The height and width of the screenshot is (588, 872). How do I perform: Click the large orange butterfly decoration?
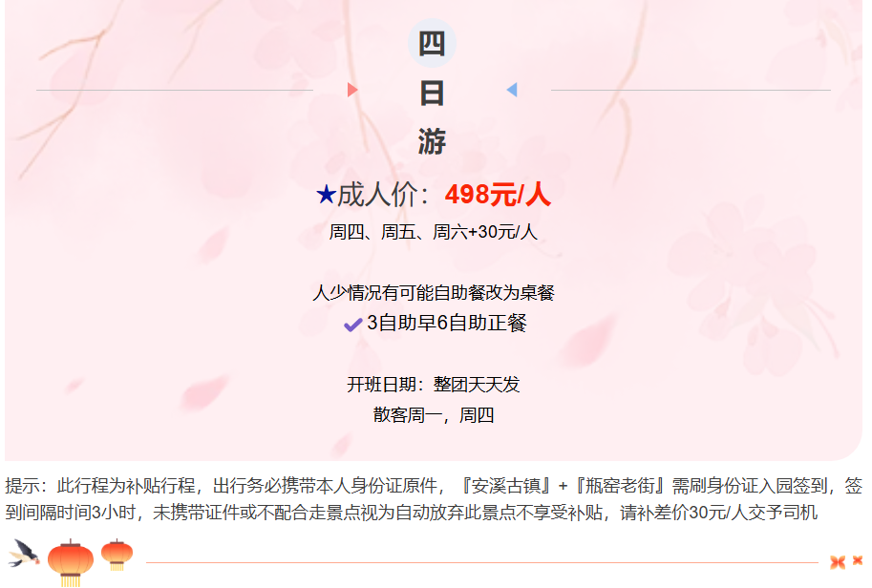pos(838,562)
